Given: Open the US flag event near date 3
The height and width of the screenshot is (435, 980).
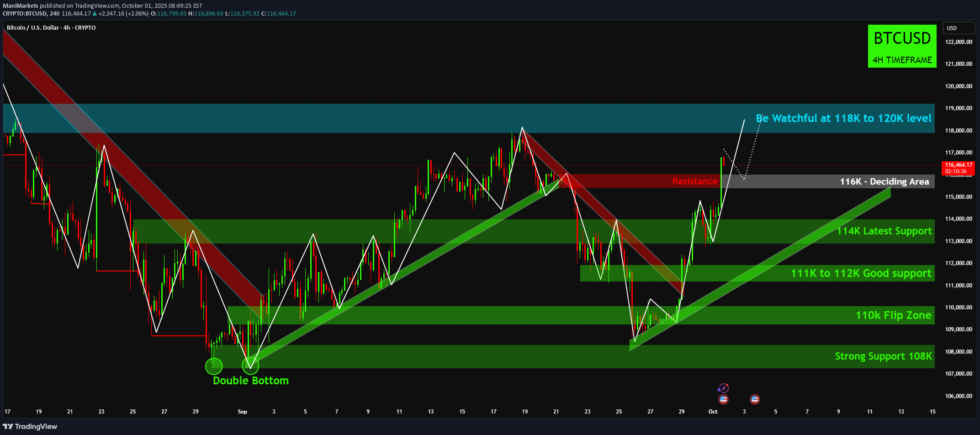Looking at the screenshot, I should tap(755, 399).
